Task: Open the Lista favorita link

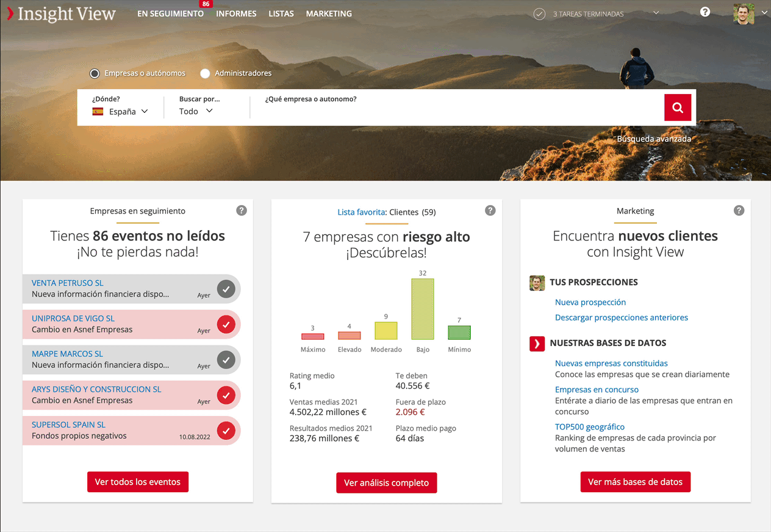Action: 361,212
